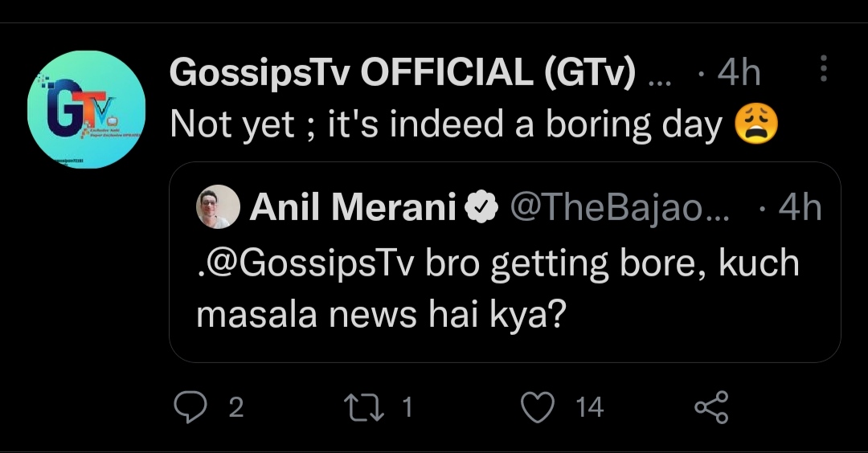Image resolution: width=868 pixels, height=453 pixels.
Task: Click the retweet count 1
Action: 407,408
